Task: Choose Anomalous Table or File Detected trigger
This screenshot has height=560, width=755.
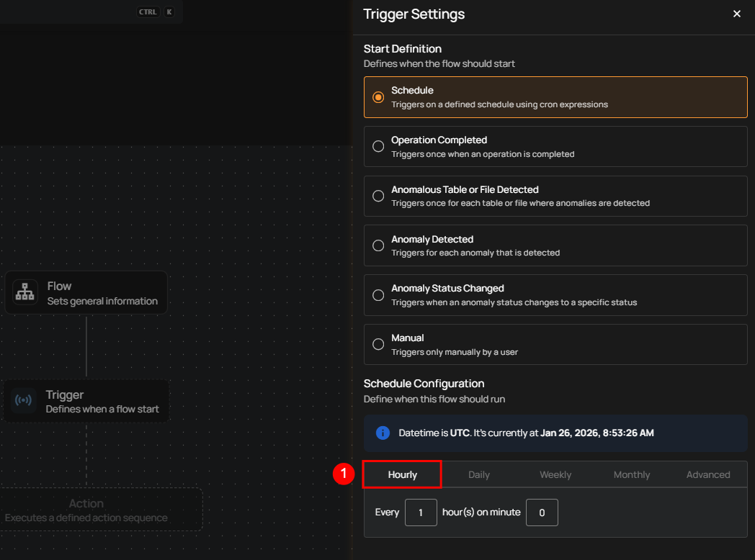Action: coord(378,196)
